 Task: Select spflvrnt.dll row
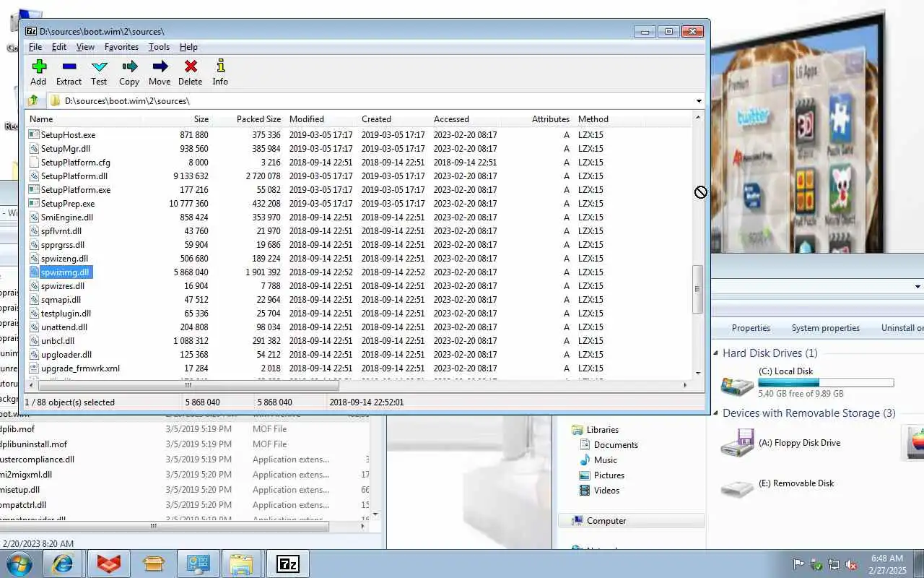359,230
